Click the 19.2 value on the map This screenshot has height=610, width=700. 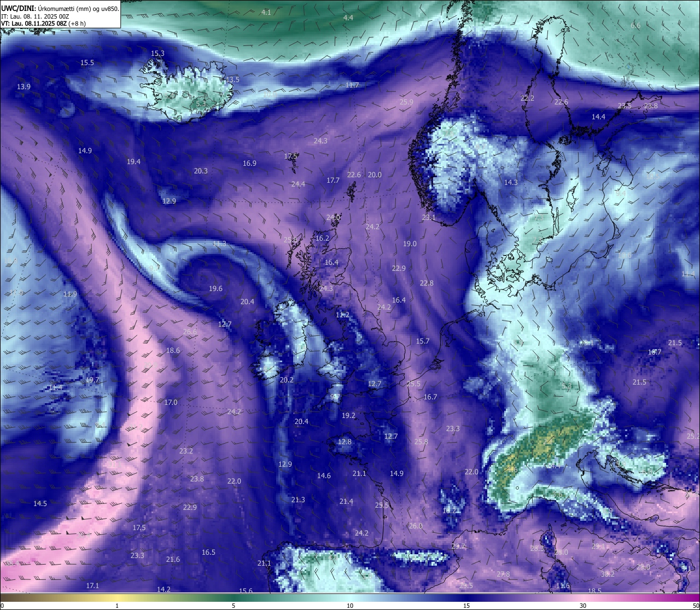[348, 416]
